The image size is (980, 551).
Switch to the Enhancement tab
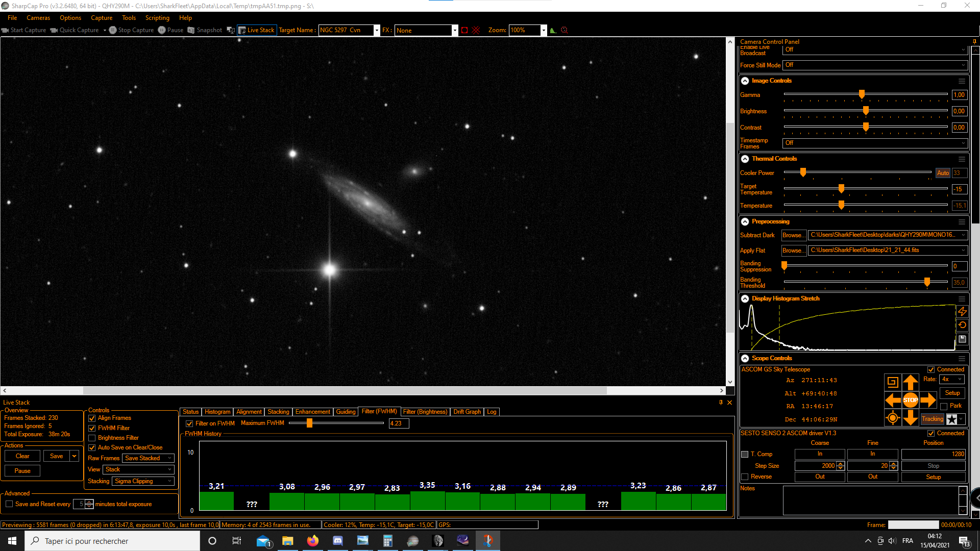(312, 412)
